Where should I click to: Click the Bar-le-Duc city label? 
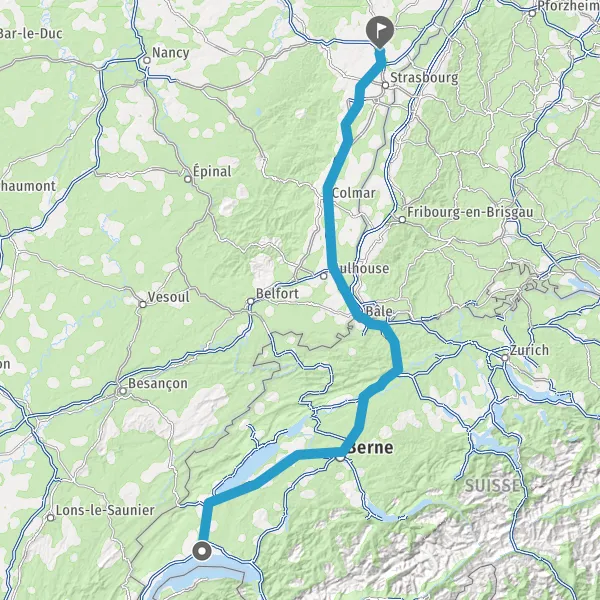point(31,34)
